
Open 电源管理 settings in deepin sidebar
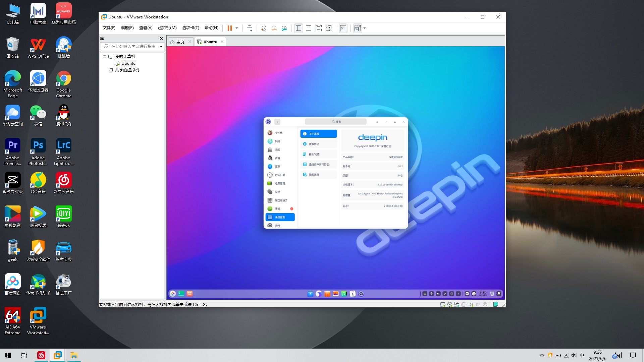pyautogui.click(x=280, y=183)
